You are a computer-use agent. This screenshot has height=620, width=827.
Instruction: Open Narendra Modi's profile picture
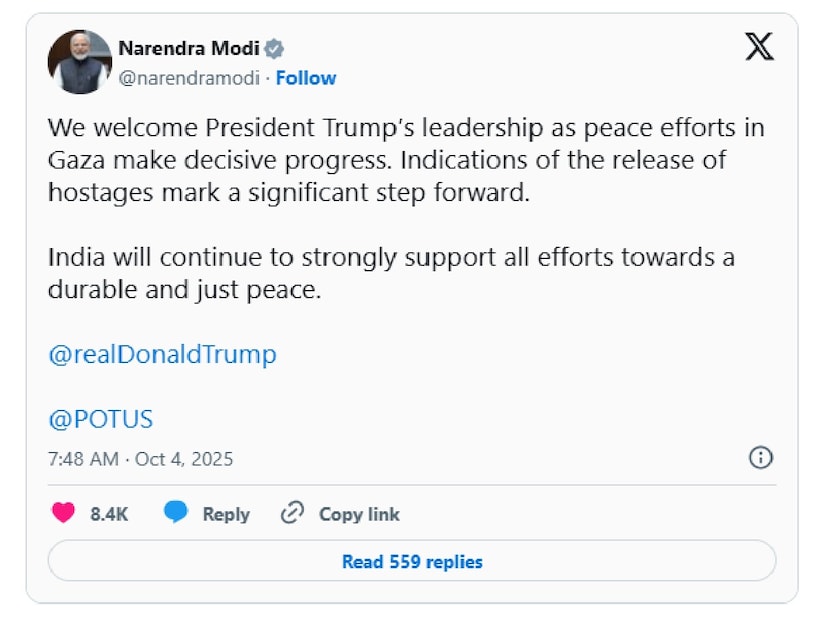click(79, 62)
